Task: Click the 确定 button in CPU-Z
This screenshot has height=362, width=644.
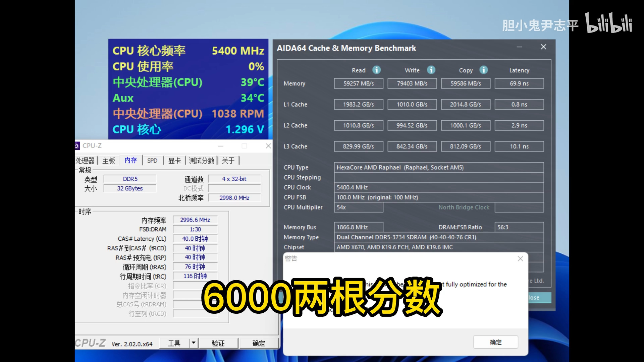Action: point(259,343)
